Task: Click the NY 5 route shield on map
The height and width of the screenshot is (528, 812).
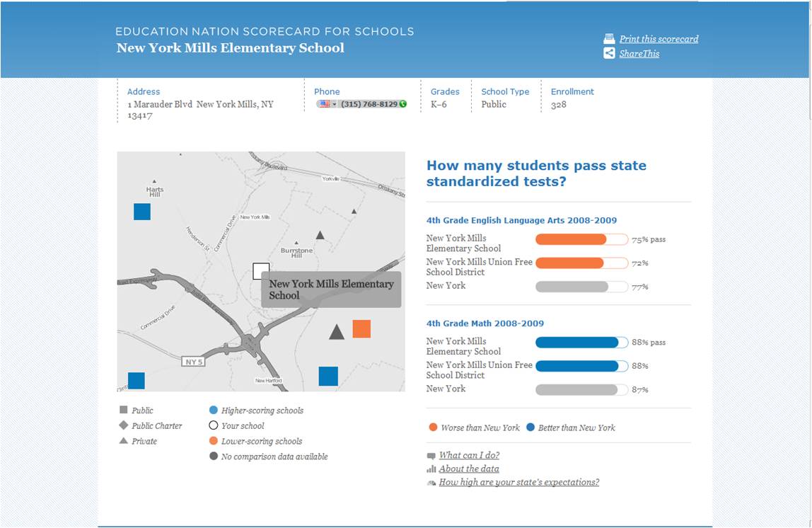Action: (194, 362)
